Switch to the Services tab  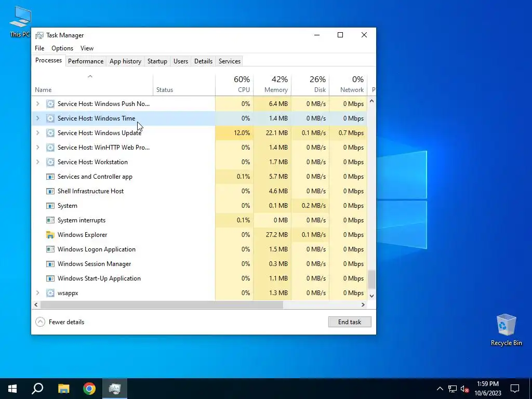229,61
